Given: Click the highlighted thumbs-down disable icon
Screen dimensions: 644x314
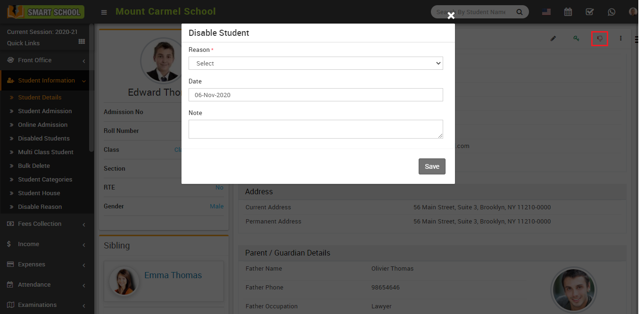Looking at the screenshot, I should click(599, 38).
